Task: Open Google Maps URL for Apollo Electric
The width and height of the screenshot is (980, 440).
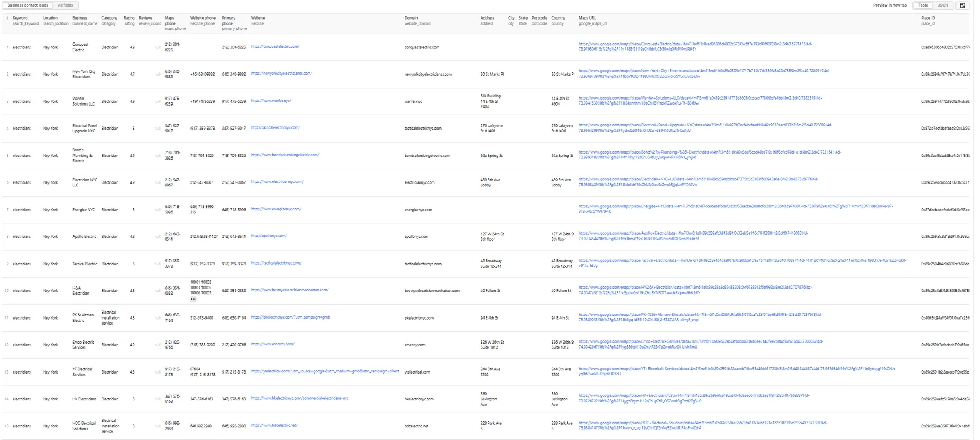Action: (x=694, y=236)
